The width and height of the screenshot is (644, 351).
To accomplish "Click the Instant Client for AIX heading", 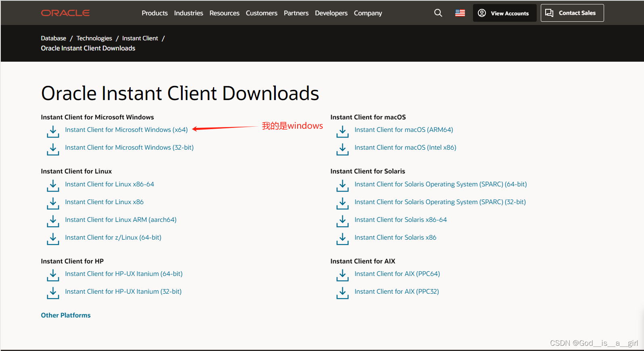I will (x=363, y=261).
